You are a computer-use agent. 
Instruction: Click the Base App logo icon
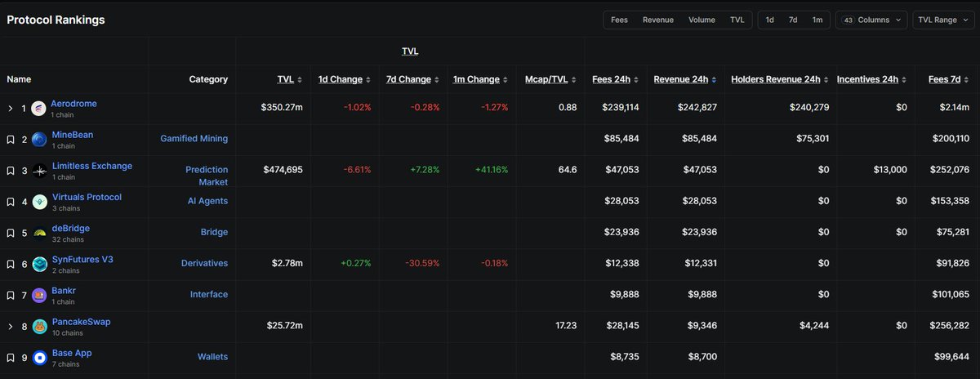point(38,358)
